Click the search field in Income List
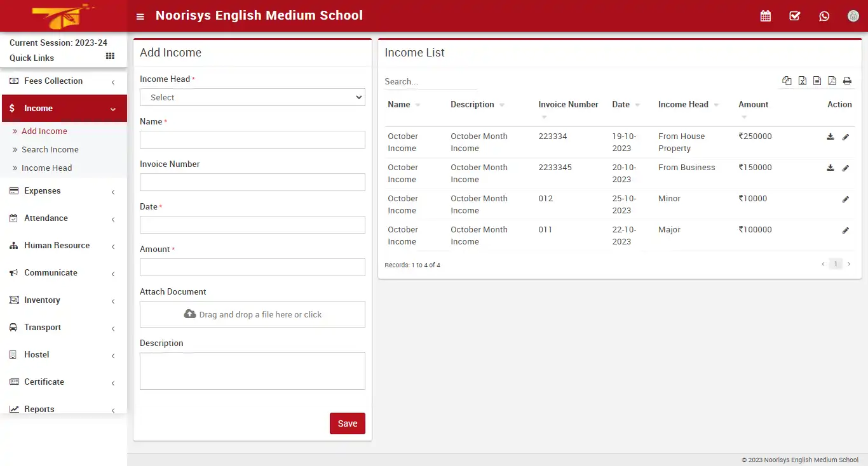The width and height of the screenshot is (868, 466). (x=430, y=81)
